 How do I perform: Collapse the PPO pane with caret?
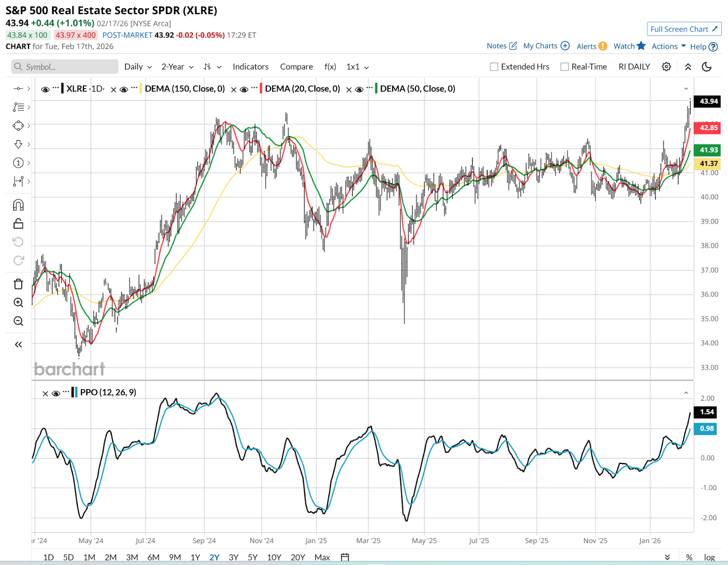click(686, 392)
